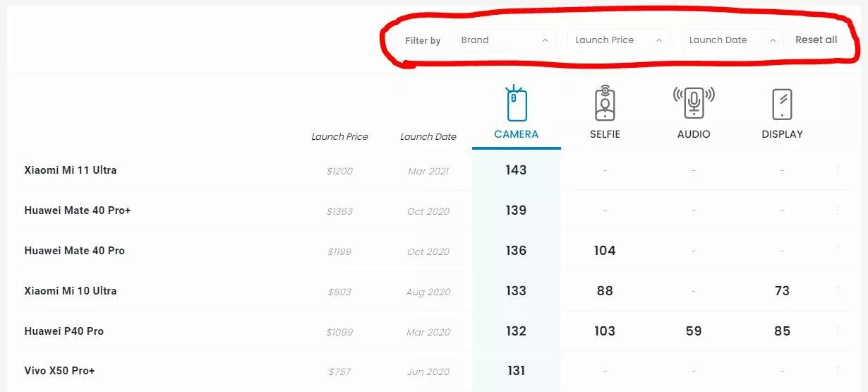Screen dimensions: 868x392
Task: Switch to the CAMERA tab label
Action: pos(517,134)
